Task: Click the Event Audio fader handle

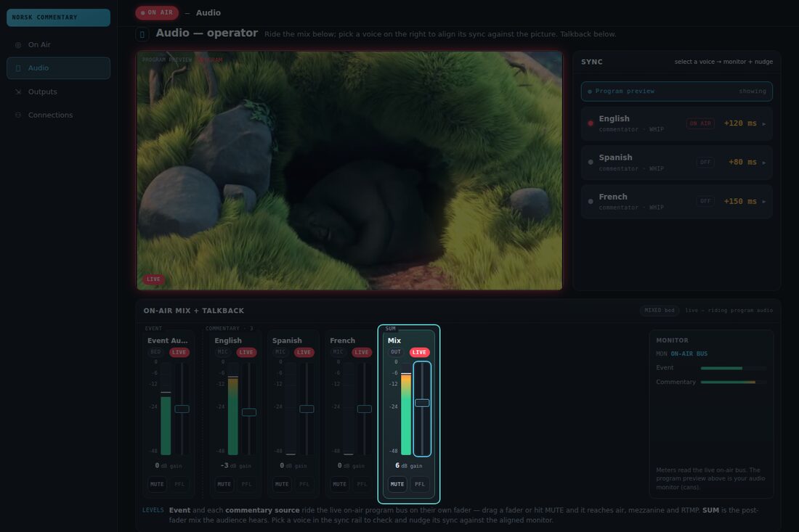Action: pos(182,409)
